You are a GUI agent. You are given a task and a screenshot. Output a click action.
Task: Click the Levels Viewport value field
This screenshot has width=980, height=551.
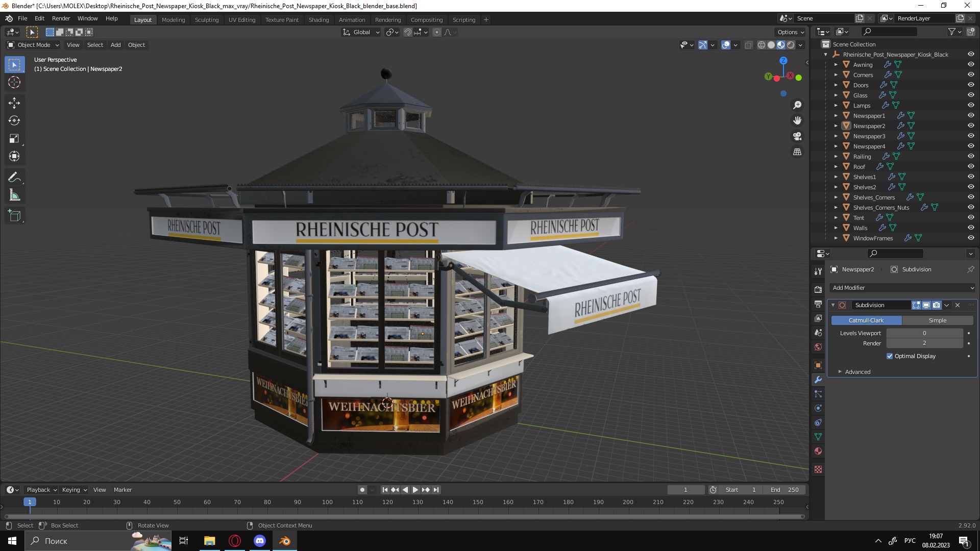coord(924,333)
